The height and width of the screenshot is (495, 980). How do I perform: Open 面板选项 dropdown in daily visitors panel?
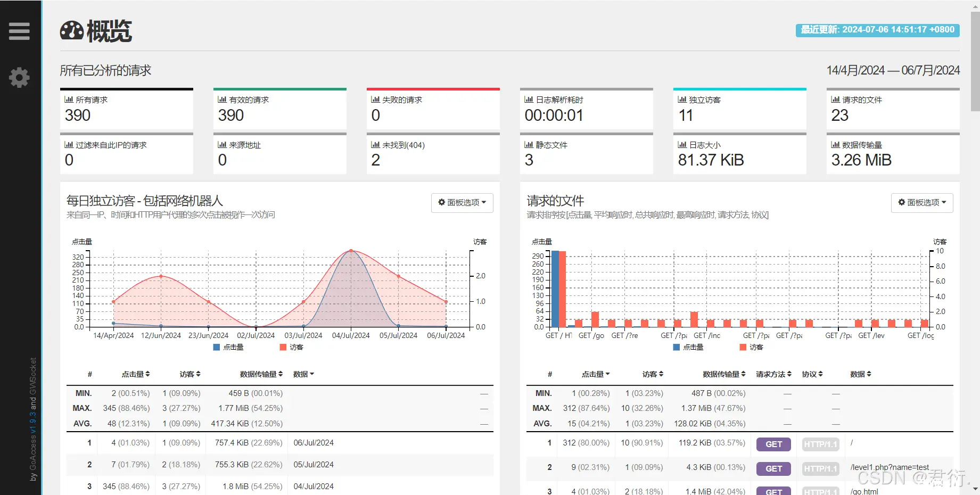pyautogui.click(x=462, y=202)
